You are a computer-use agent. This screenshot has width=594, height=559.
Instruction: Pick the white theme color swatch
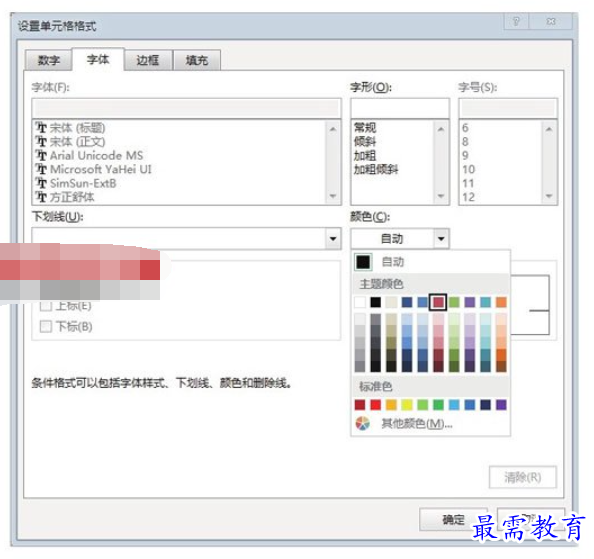click(360, 302)
